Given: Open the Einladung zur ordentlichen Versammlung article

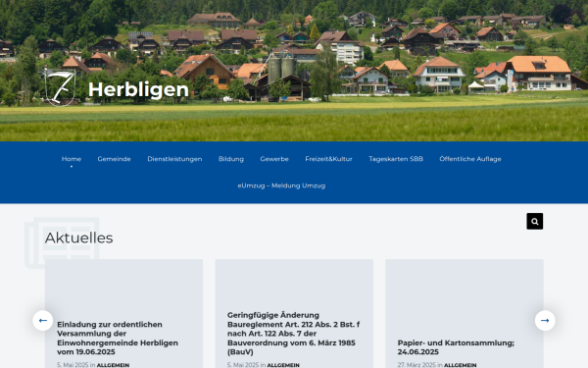Looking at the screenshot, I should 118,338.
